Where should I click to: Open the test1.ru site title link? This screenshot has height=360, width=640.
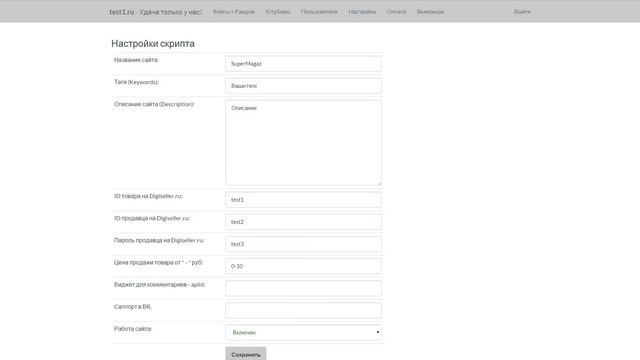(x=156, y=12)
